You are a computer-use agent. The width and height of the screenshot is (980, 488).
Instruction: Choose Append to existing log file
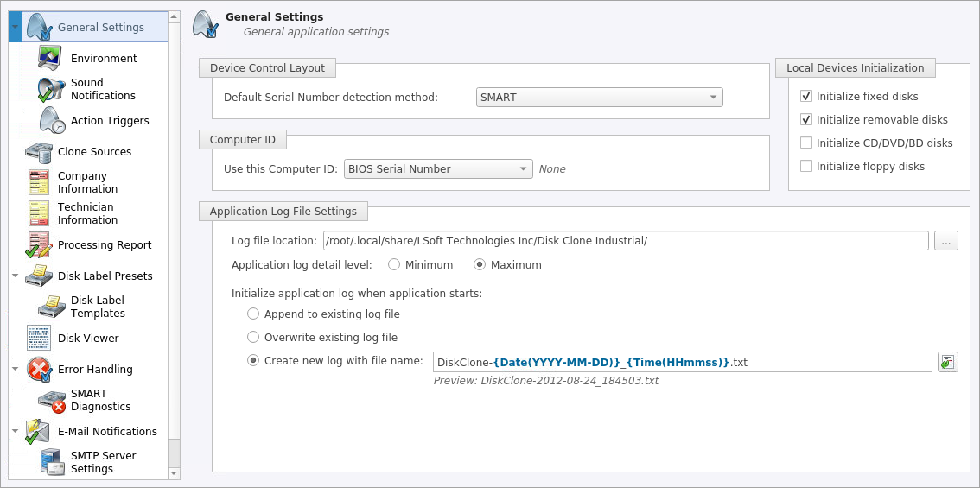[252, 314]
